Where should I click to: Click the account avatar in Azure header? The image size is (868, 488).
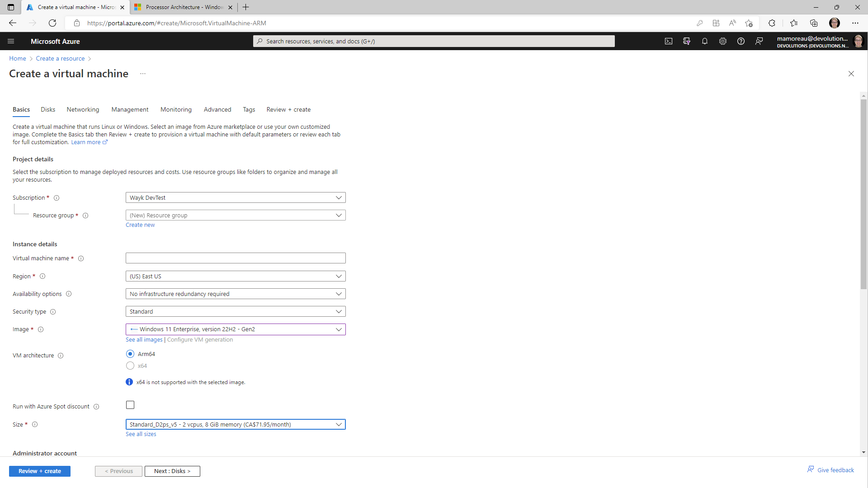[x=858, y=41]
